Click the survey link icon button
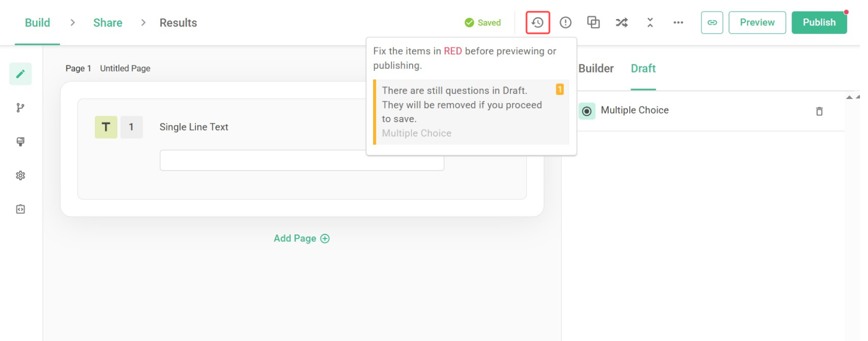This screenshot has width=868, height=341. (x=712, y=22)
